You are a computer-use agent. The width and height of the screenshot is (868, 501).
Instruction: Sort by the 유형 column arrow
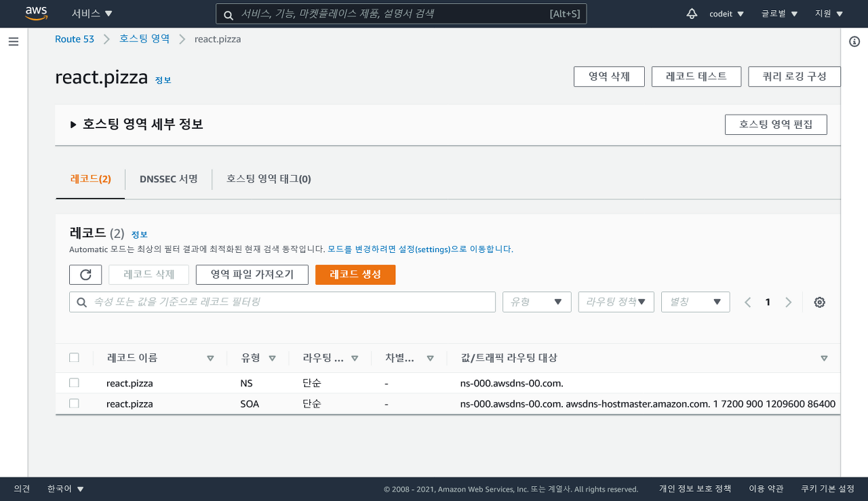pyautogui.click(x=272, y=358)
